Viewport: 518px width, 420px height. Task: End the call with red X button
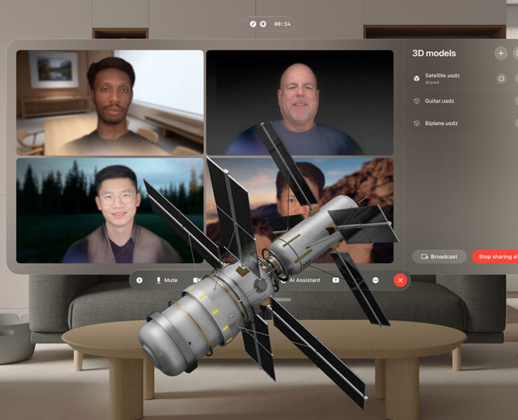[x=400, y=280]
